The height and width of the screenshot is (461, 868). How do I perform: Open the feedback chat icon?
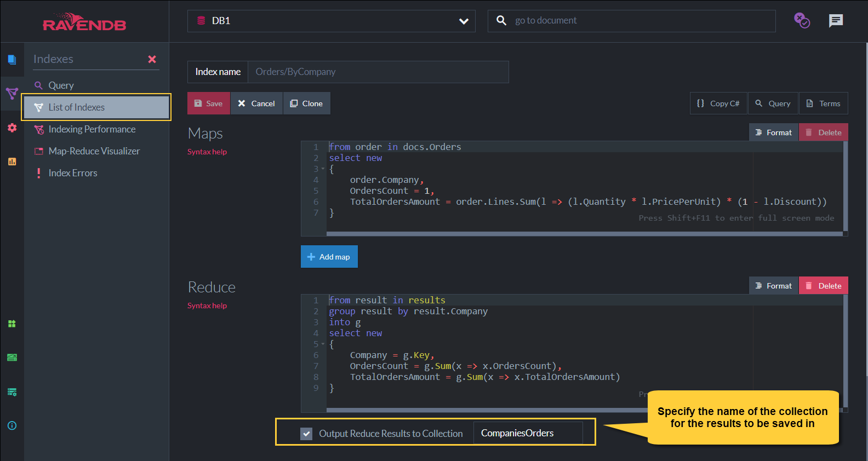(836, 21)
